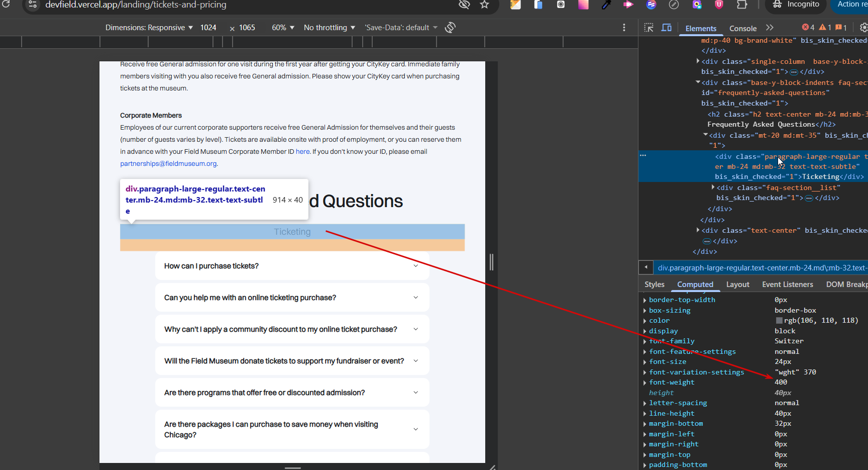Open the Extensions puzzle-piece menu

pos(742,5)
